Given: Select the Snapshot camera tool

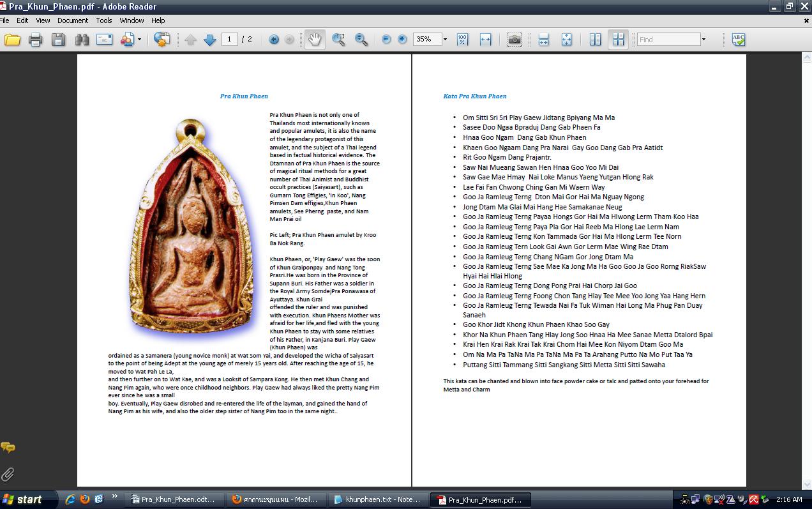Looking at the screenshot, I should pyautogui.click(x=514, y=40).
